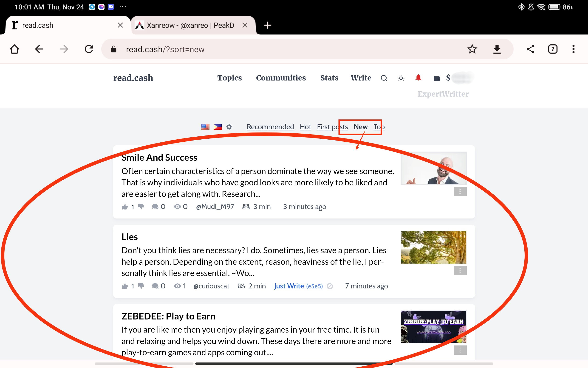This screenshot has height=368, width=588.
Task: Open the wallet icon
Action: point(437,78)
